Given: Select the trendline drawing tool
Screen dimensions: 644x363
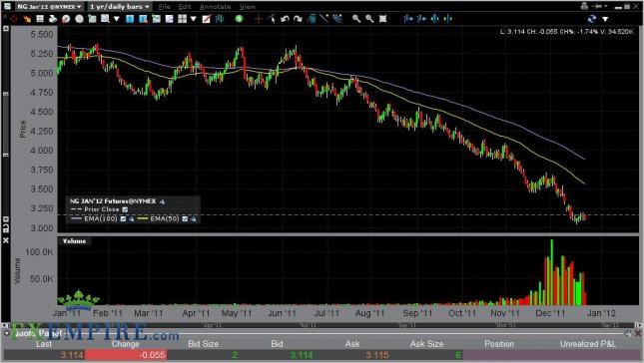Looking at the screenshot, I should pos(324,19).
